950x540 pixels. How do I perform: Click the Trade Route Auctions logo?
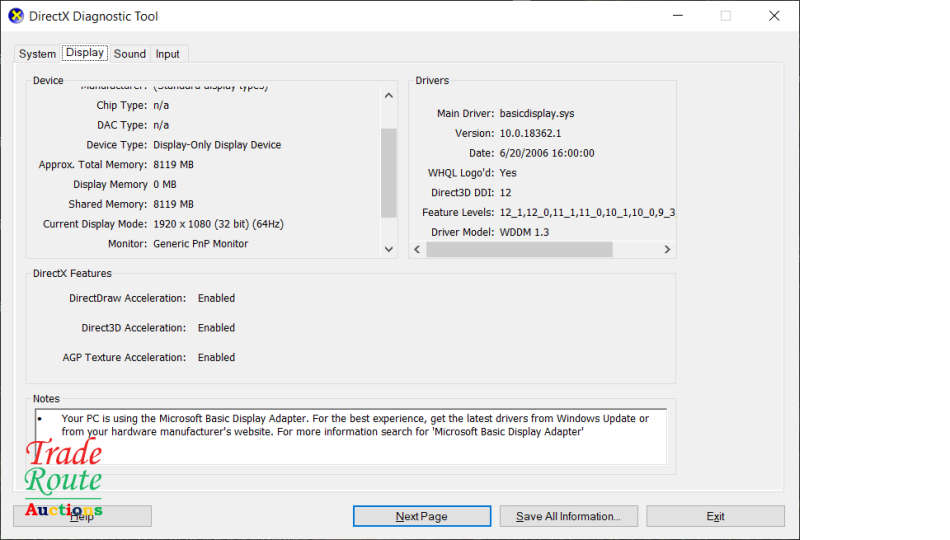(x=63, y=480)
